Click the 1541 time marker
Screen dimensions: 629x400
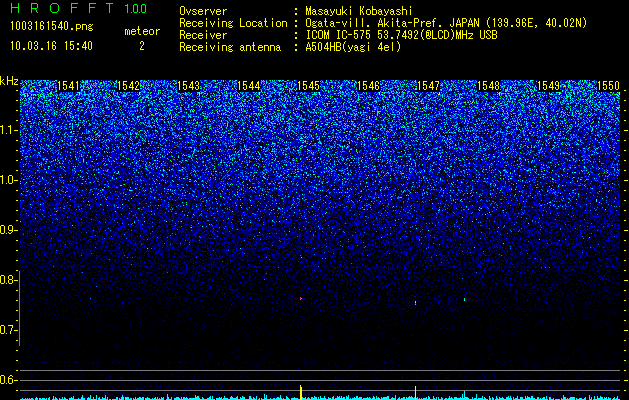pyautogui.click(x=68, y=86)
